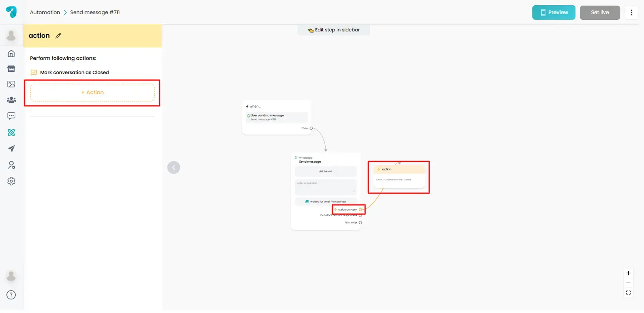
Task: Open the settings gear icon
Action: 11,181
